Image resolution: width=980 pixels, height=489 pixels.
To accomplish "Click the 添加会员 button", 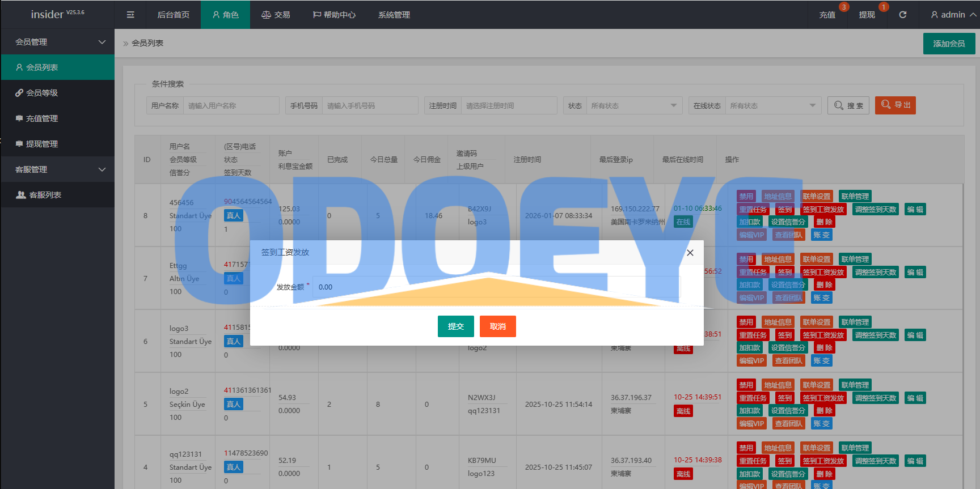I will pyautogui.click(x=949, y=44).
